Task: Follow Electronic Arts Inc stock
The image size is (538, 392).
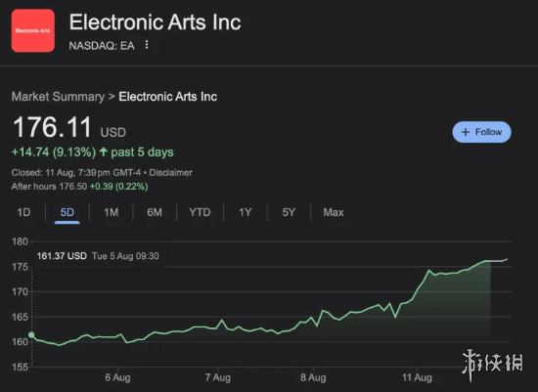Action: (x=481, y=132)
